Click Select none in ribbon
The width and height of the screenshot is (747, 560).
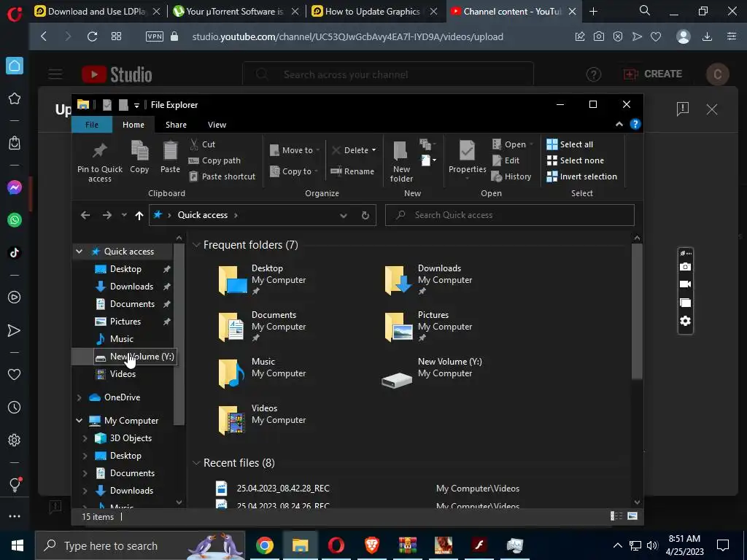point(575,160)
